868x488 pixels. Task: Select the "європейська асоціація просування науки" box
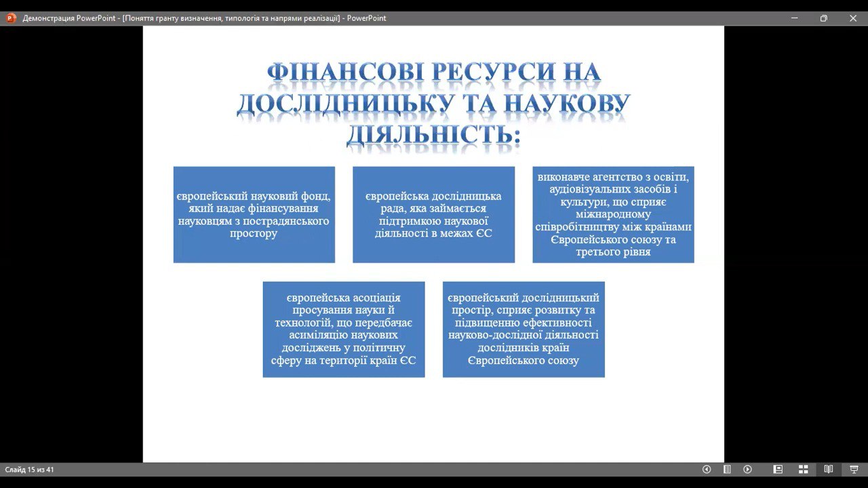[x=344, y=329]
